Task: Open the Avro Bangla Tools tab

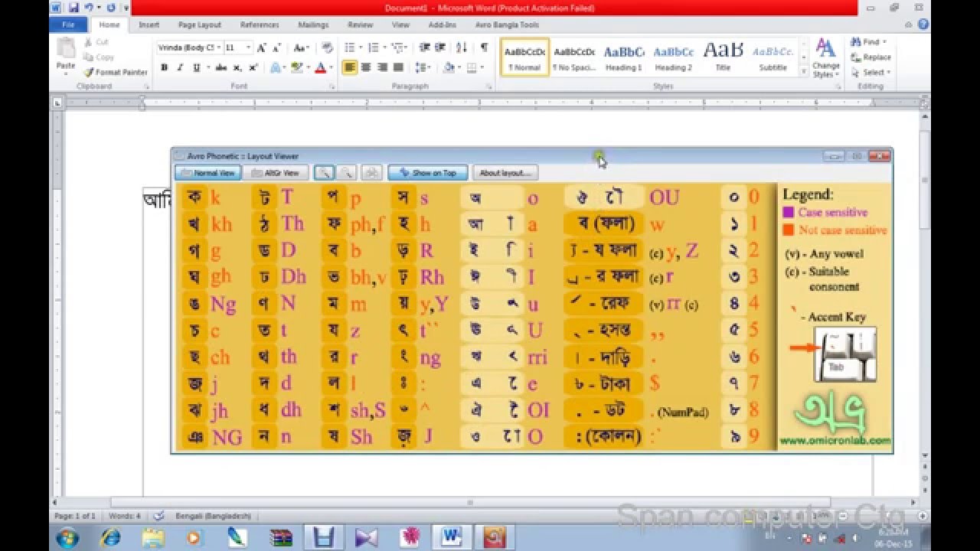Action: (x=507, y=24)
